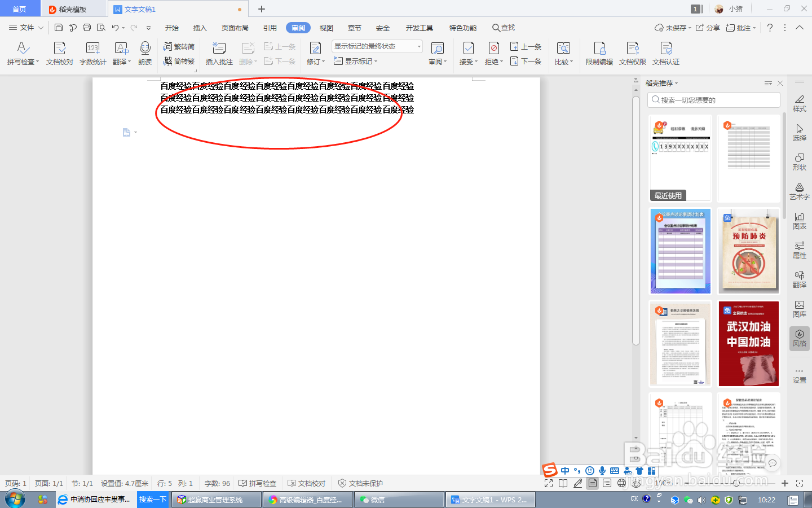Click Share (分享) button
Screen dimensions: 812x508
coord(708,28)
